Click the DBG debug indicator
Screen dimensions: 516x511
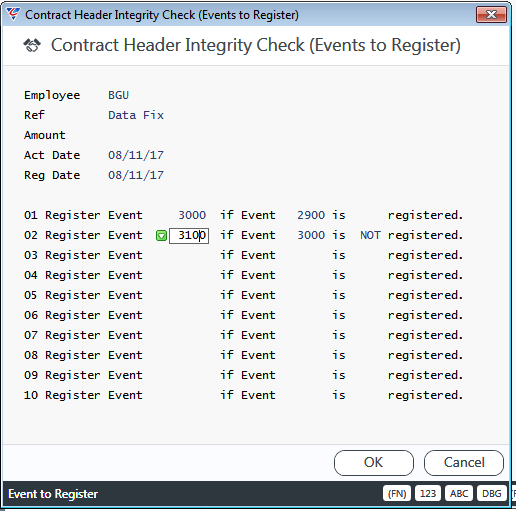[491, 493]
